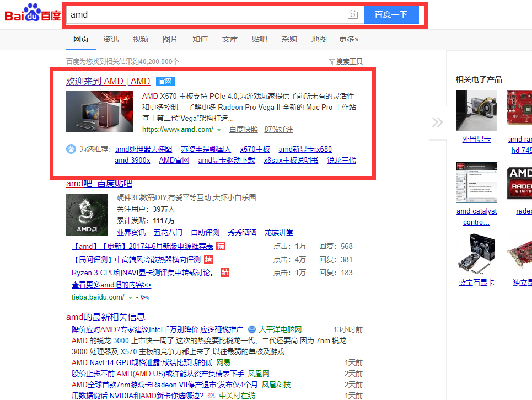Click the 精 badge after Ryzen 3 CPU post
This screenshot has width=532, height=400.
click(x=224, y=273)
